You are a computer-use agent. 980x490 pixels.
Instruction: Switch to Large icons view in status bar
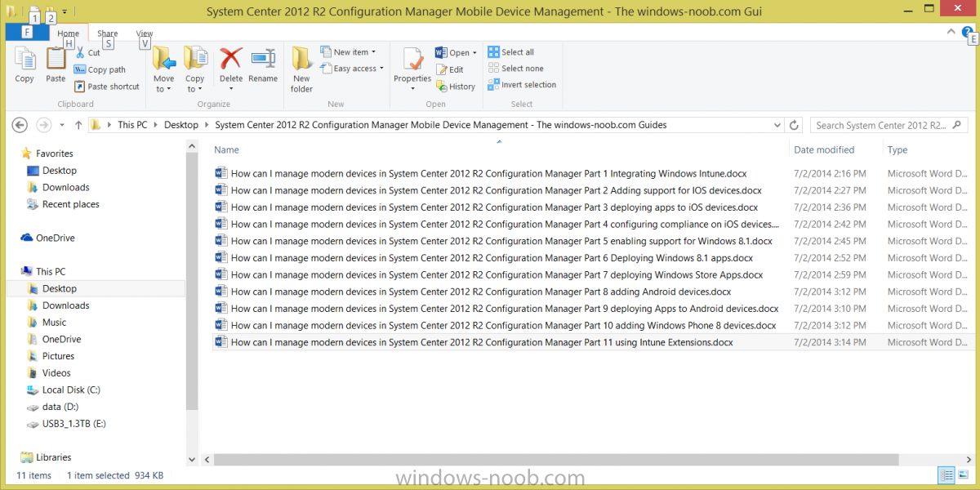coord(963,474)
